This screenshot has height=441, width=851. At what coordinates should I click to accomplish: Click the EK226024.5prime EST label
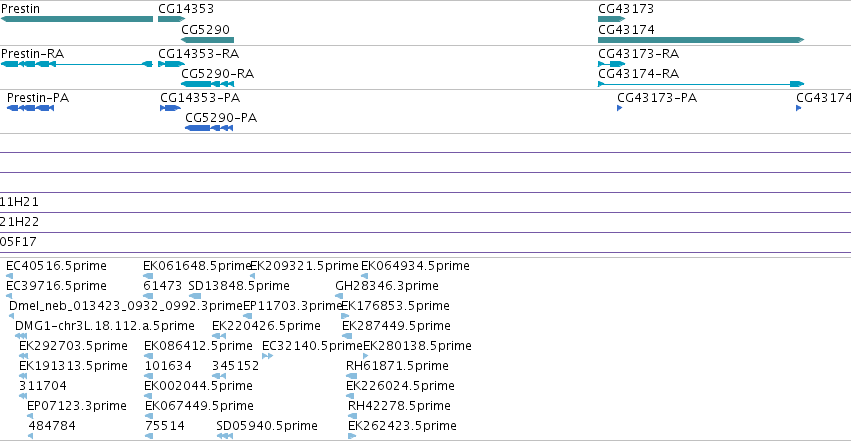tap(401, 386)
